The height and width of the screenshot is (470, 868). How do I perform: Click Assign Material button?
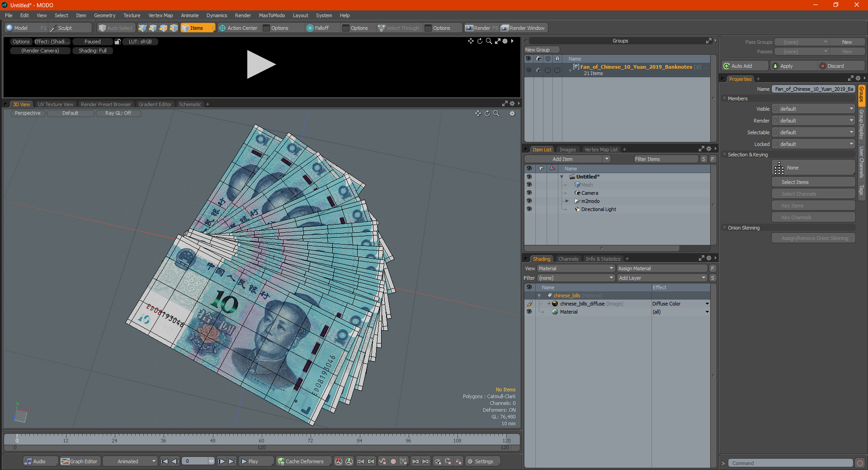pyautogui.click(x=662, y=268)
